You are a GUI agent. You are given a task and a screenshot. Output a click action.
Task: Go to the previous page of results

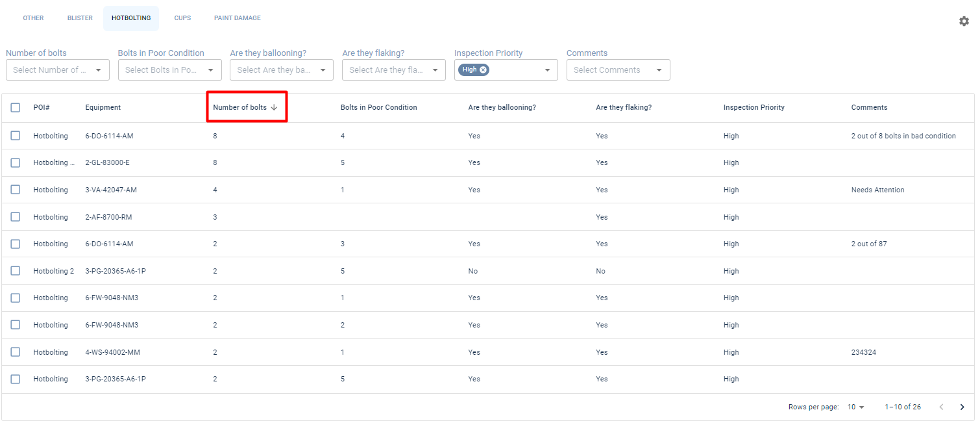(x=941, y=407)
